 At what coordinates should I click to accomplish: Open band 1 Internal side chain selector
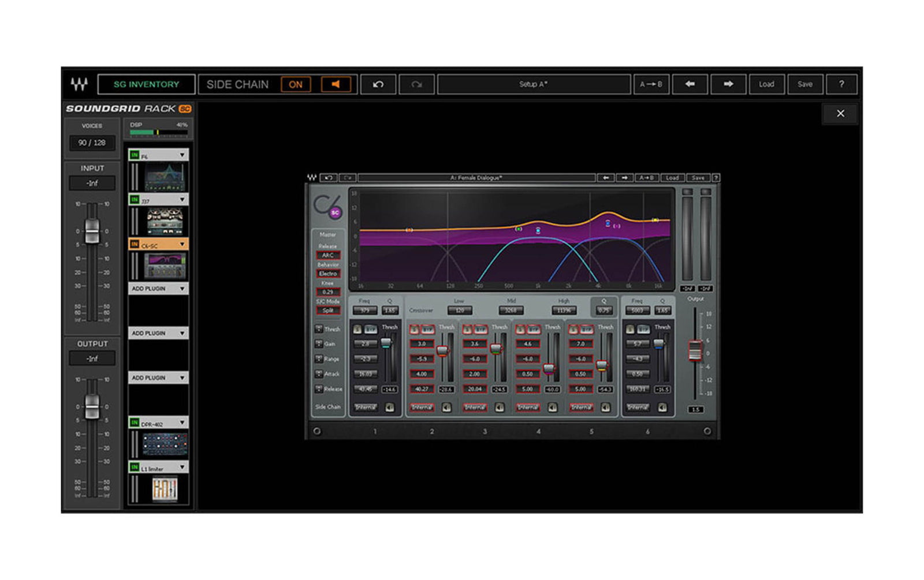pos(366,407)
